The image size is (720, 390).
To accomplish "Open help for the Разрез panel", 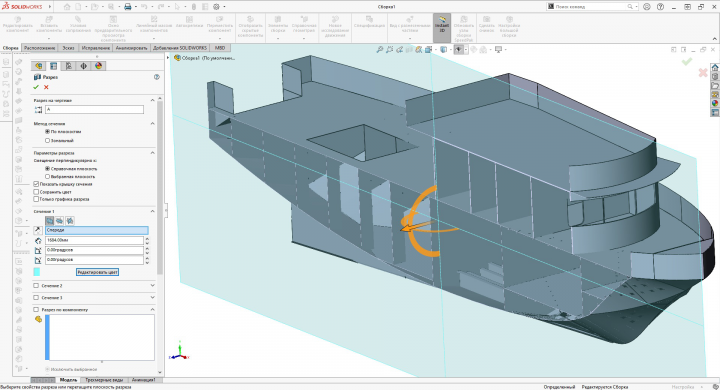I will pos(157,77).
